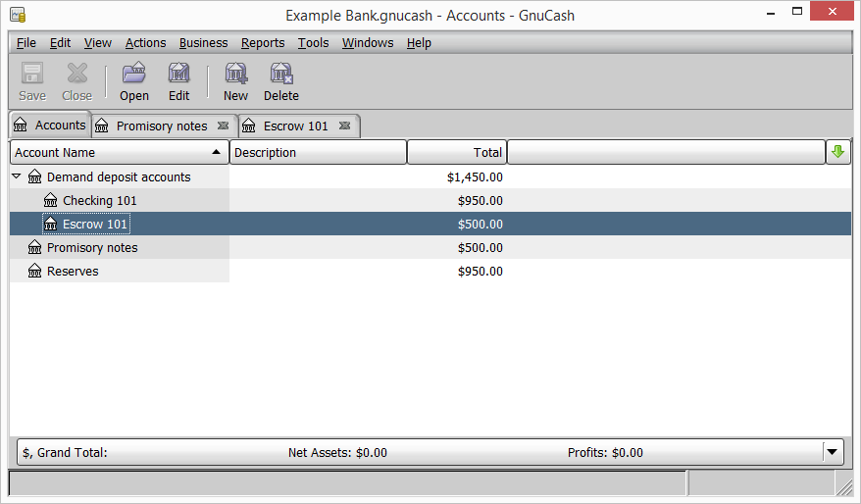Click the Delete account toolbar icon
This screenshot has height=504, width=861.
click(281, 75)
